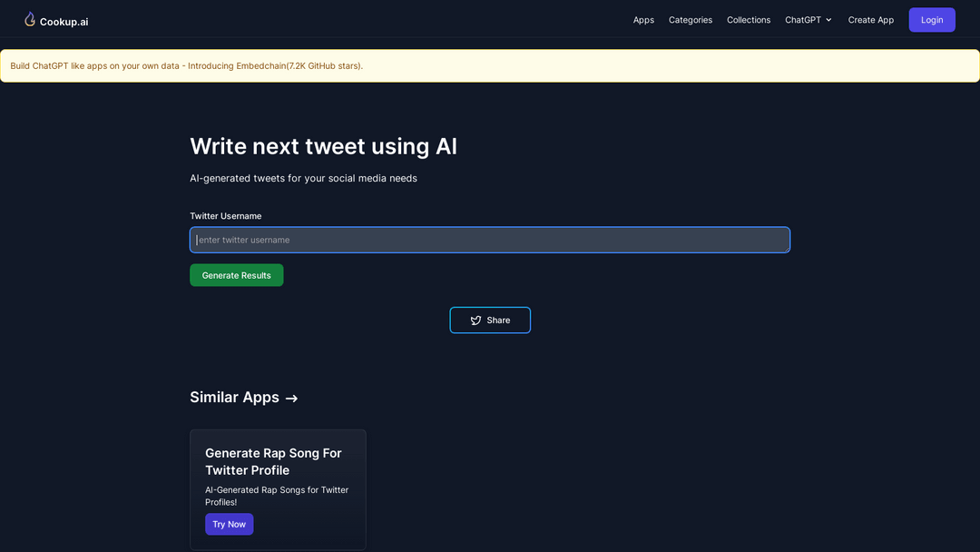Expand the ChatGPT chevron arrow
The image size is (980, 552).
tap(828, 20)
